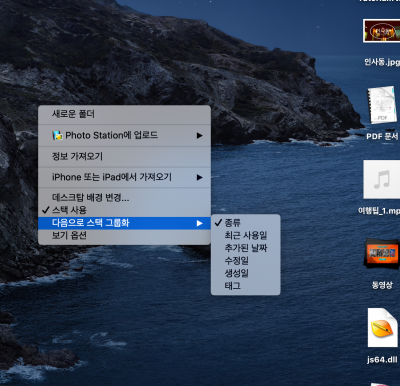Click the PDF 문서 label
This screenshot has width=400, height=386.
tap(382, 136)
